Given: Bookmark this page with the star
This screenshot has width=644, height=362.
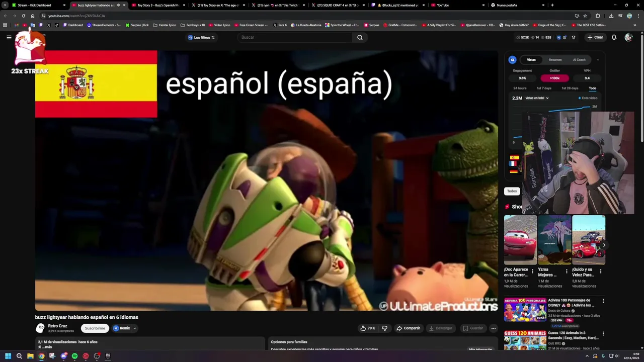Looking at the screenshot, I should [x=585, y=16].
